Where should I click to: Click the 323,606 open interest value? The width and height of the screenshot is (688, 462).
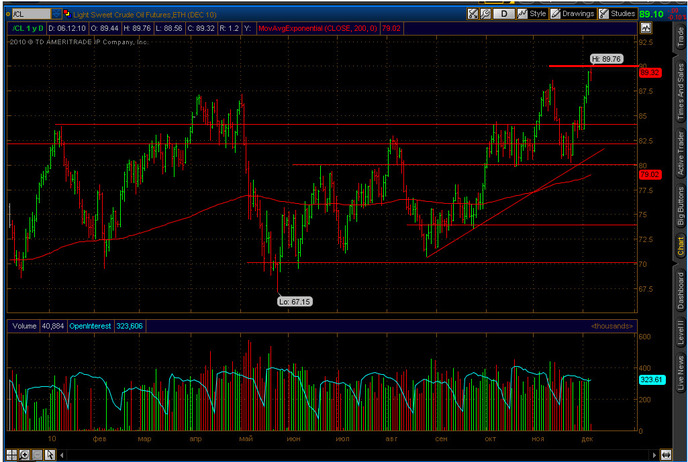[x=129, y=326]
